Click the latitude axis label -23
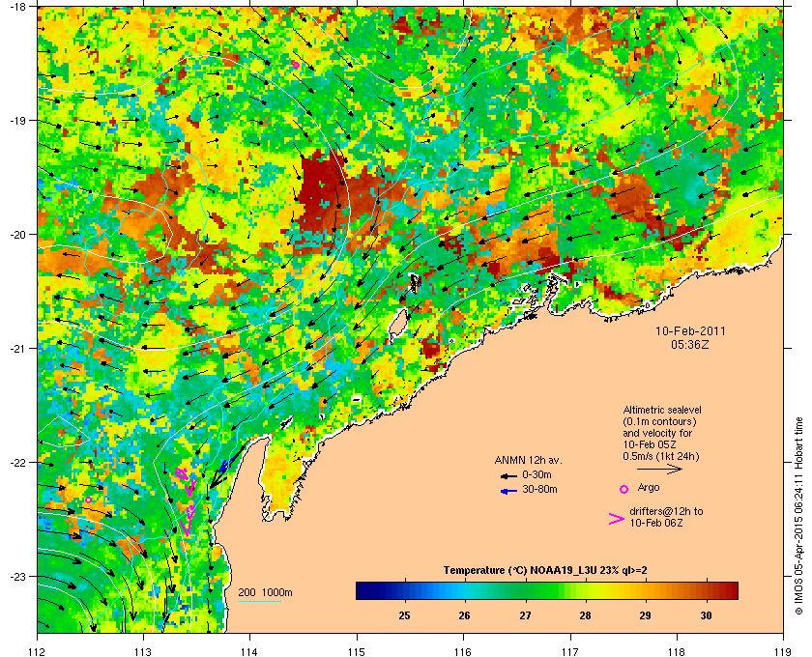Image resolution: width=812 pixels, height=657 pixels. pos(17,576)
